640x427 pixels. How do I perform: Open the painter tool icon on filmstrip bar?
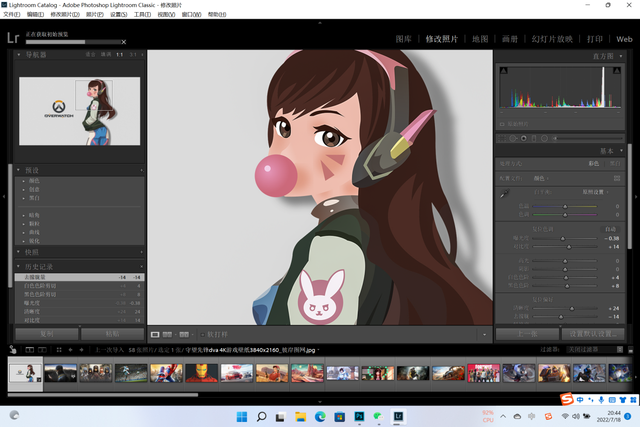pos(13,349)
